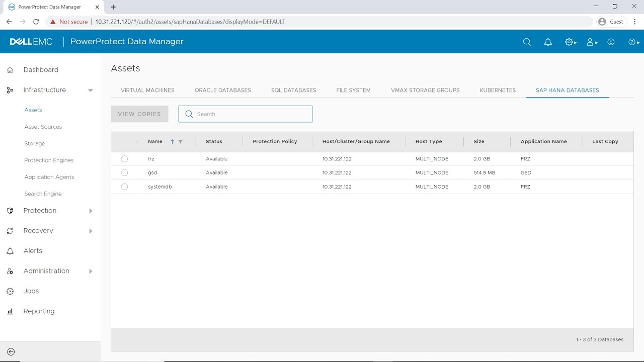Switch to the VMAX Storage Groups tab

[425, 90]
